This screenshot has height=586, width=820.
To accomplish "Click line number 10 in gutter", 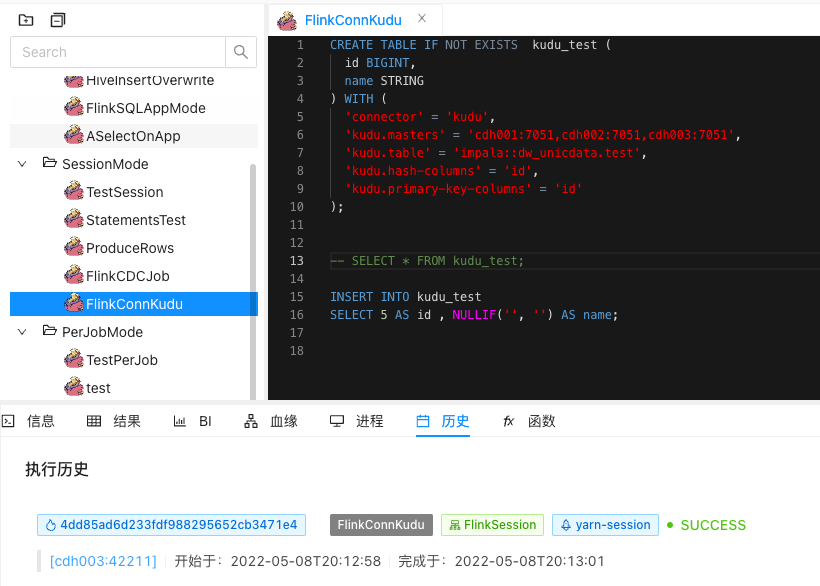I will (297, 207).
